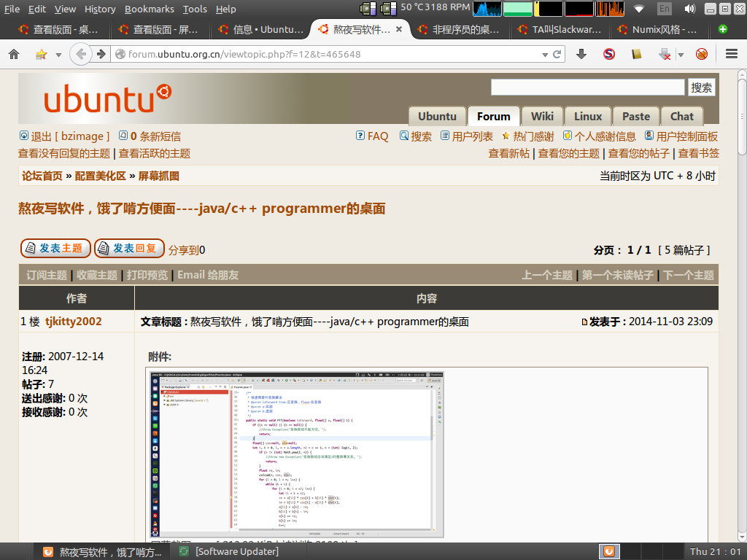Switch to the '查看版面 - 屏...' tab
Screen dimensions: 747x560
[158, 29]
